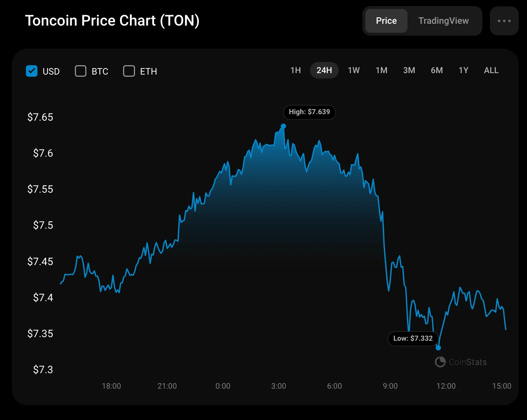527x420 pixels.
Task: Click the Low $7.332 price label
Action: (413, 339)
